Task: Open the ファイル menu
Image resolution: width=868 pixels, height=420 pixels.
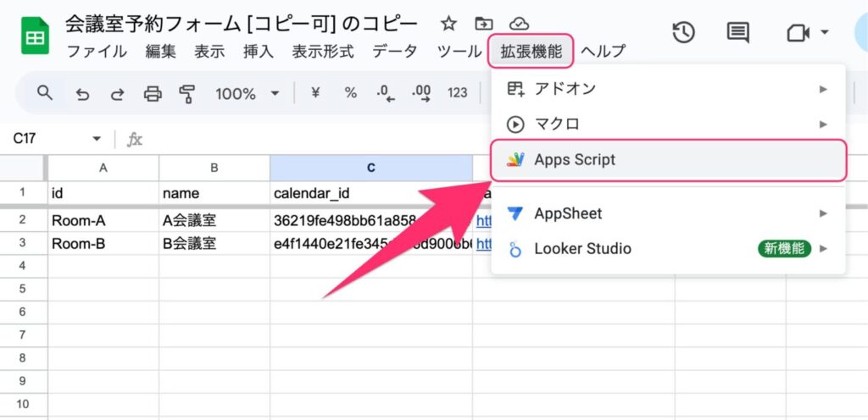Action: (x=97, y=52)
